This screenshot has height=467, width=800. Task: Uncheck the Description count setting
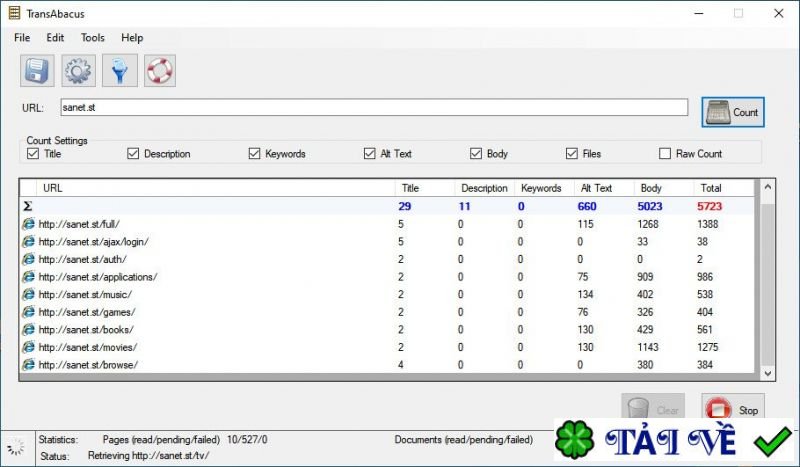[x=133, y=154]
